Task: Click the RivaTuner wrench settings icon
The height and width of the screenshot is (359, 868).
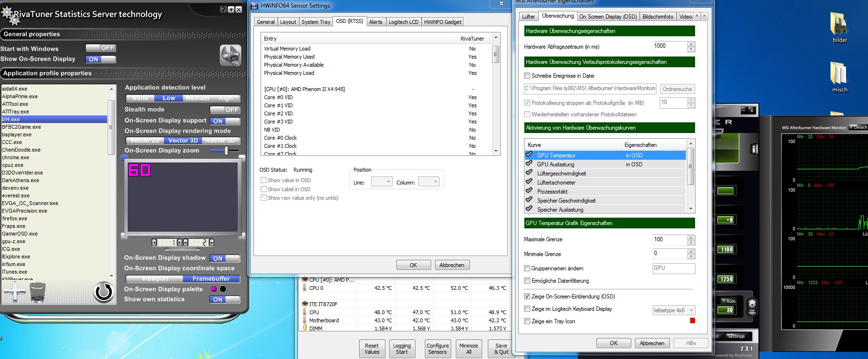Action: [231, 56]
